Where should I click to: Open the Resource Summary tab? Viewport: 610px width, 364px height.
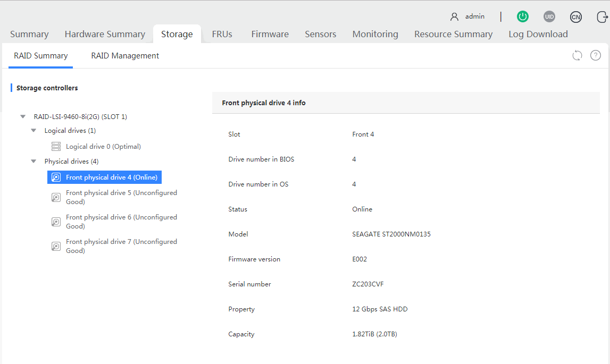pyautogui.click(x=453, y=34)
